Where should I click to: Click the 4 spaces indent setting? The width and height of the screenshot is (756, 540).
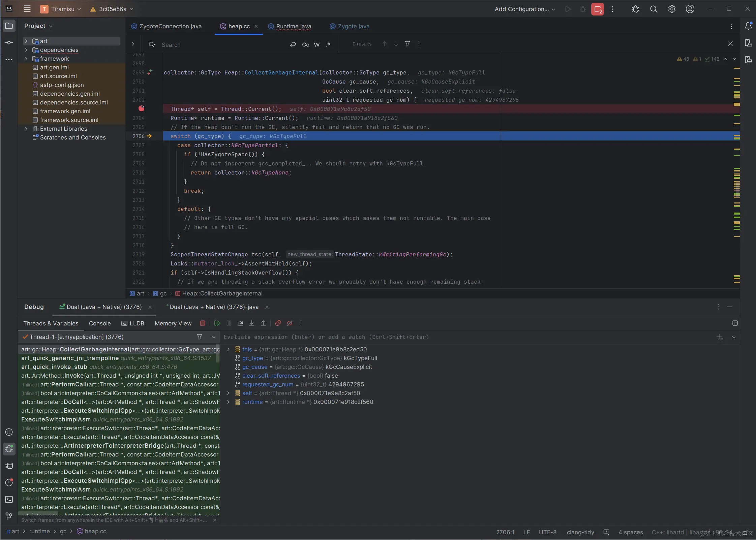[631, 532]
